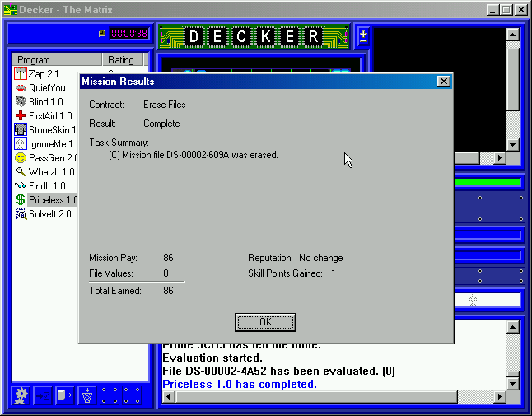
Task: Click the plus/minus zoom button
Action: [x=363, y=35]
